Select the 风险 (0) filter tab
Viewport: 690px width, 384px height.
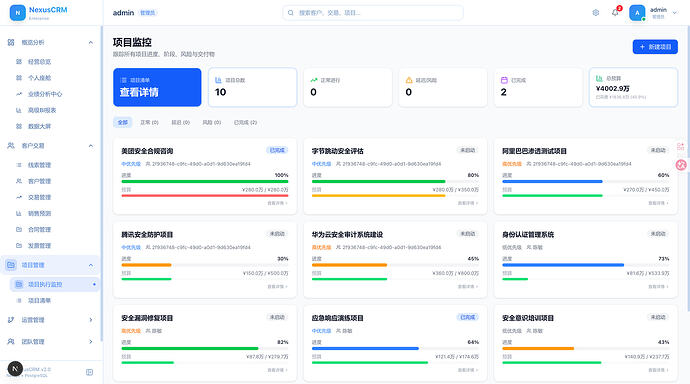[x=212, y=122]
